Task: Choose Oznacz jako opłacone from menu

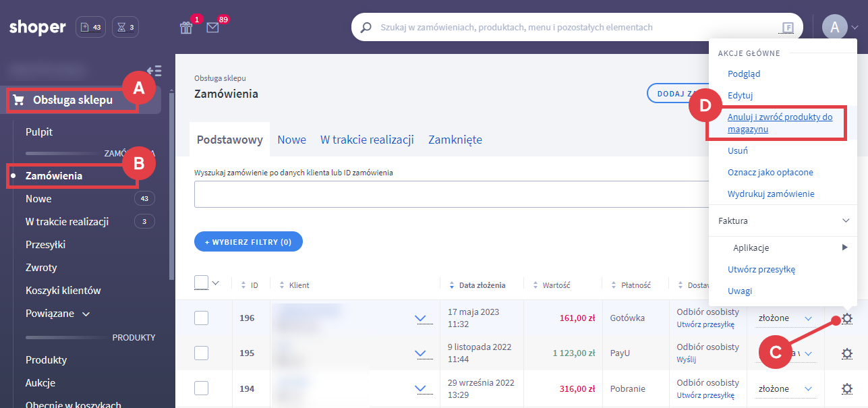Action: (x=770, y=172)
